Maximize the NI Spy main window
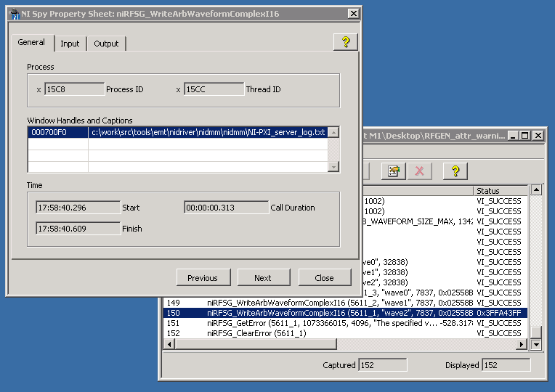This screenshot has width=555, height=392. [525, 136]
